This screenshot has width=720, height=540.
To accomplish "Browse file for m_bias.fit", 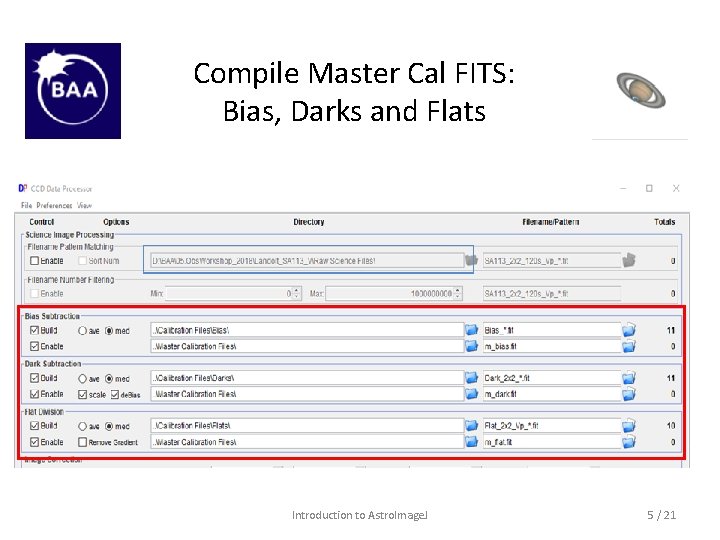I will tap(629, 346).
